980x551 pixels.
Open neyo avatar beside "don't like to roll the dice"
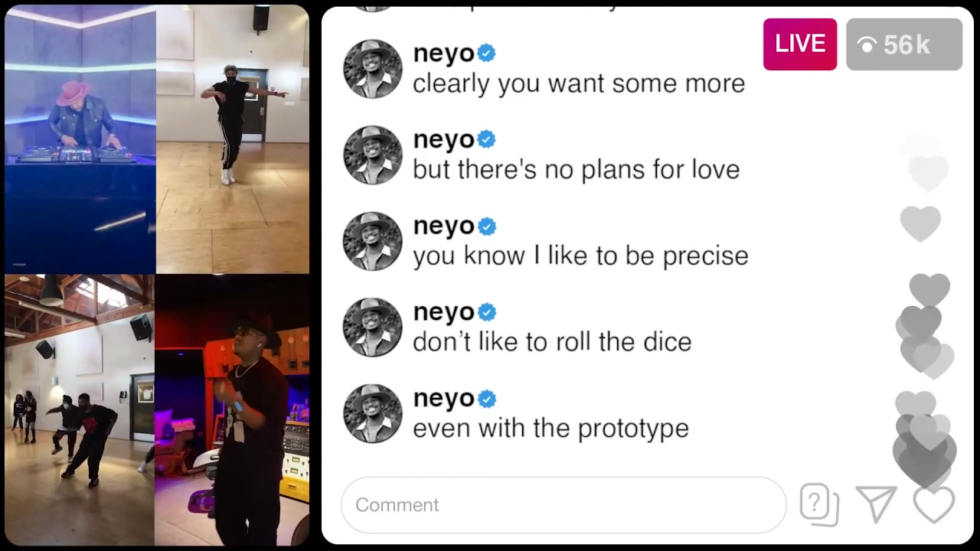373,328
